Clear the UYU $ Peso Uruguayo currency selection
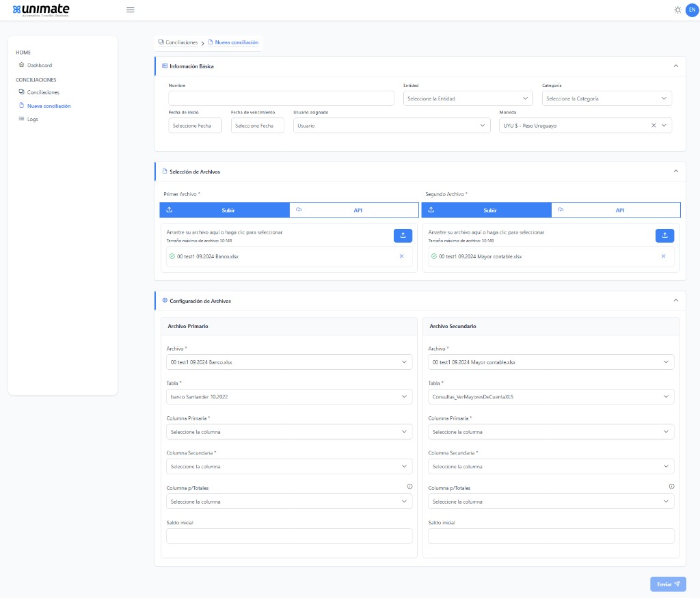 654,125
